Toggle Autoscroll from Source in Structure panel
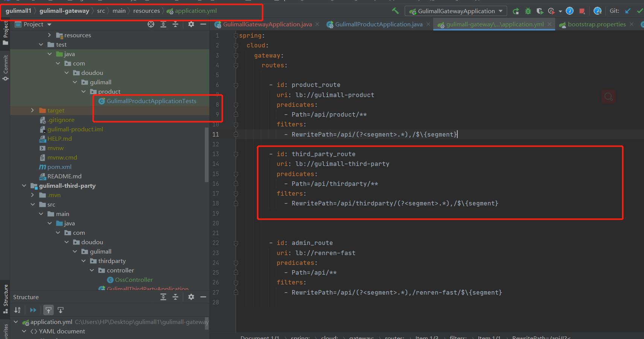The width and height of the screenshot is (644, 339). coord(61,310)
